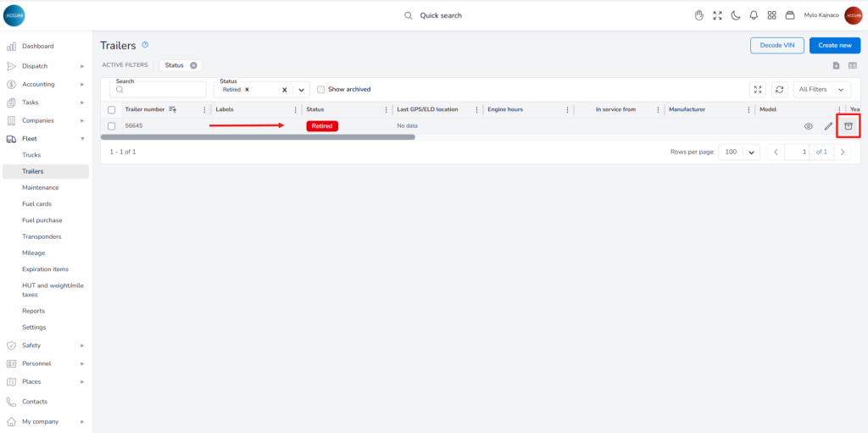This screenshot has height=433, width=868.
Task: Click the Trailers help question mark icon
Action: pyautogui.click(x=145, y=45)
